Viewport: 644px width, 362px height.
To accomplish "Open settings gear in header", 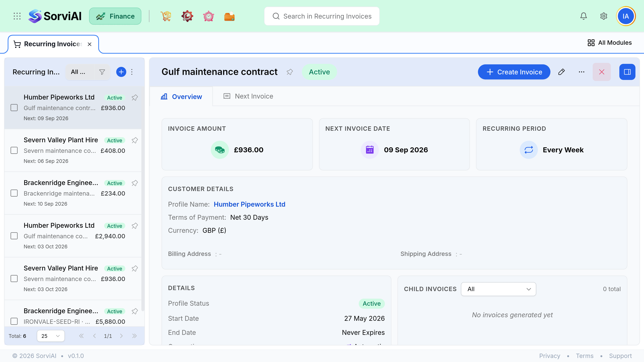I will coord(604,16).
